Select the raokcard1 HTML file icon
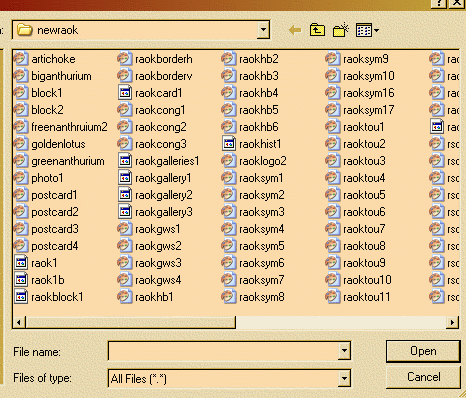 125,93
